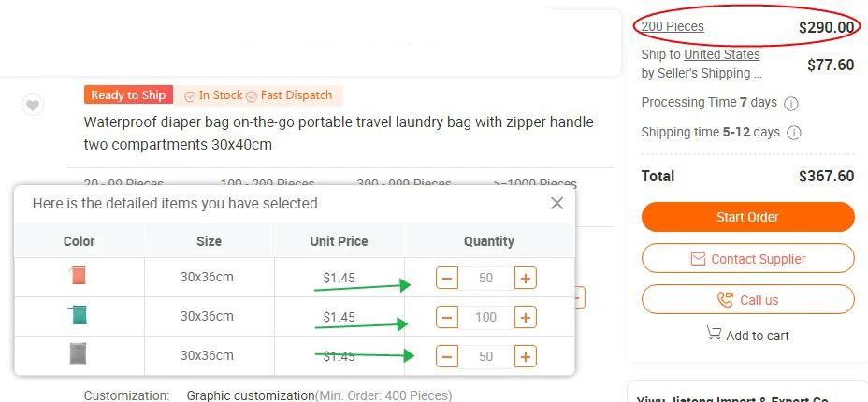Increase quantity of the orange bag
Screen dimensions: 868x402
(526, 278)
